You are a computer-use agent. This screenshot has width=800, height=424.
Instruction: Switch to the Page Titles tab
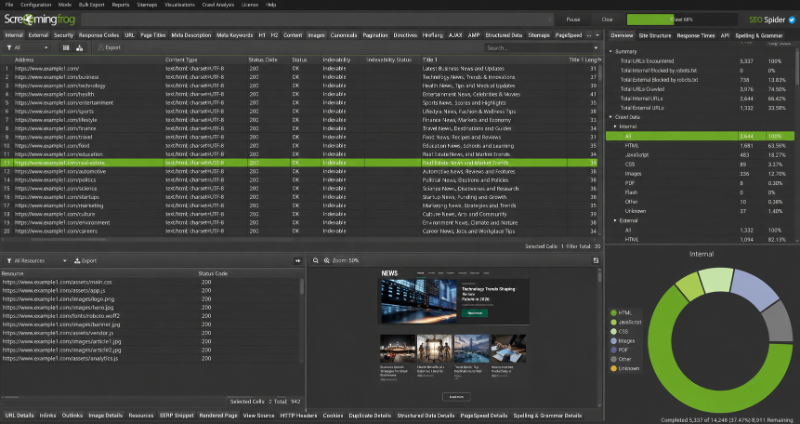tap(153, 35)
